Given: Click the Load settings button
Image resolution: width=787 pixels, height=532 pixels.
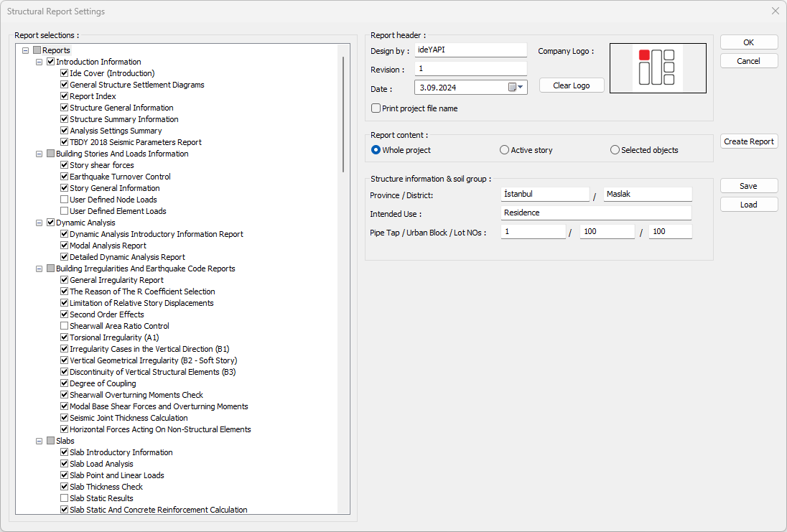Looking at the screenshot, I should [x=749, y=205].
